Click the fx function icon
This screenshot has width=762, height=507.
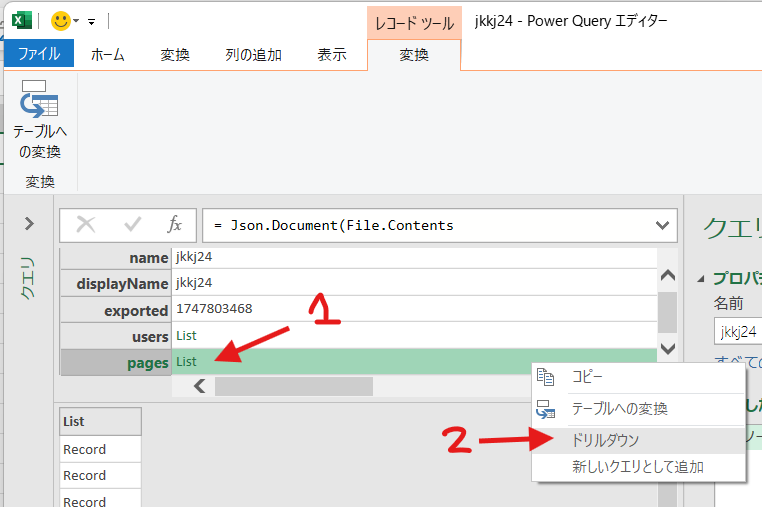(174, 225)
